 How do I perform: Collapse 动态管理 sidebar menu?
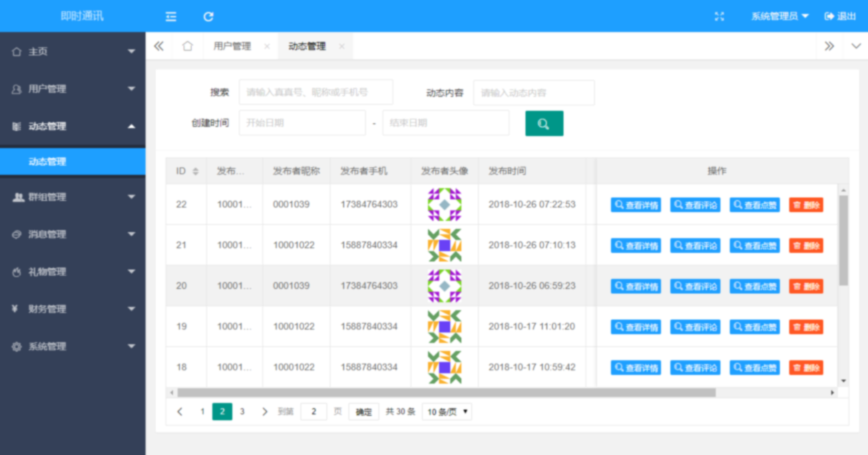pyautogui.click(x=73, y=126)
